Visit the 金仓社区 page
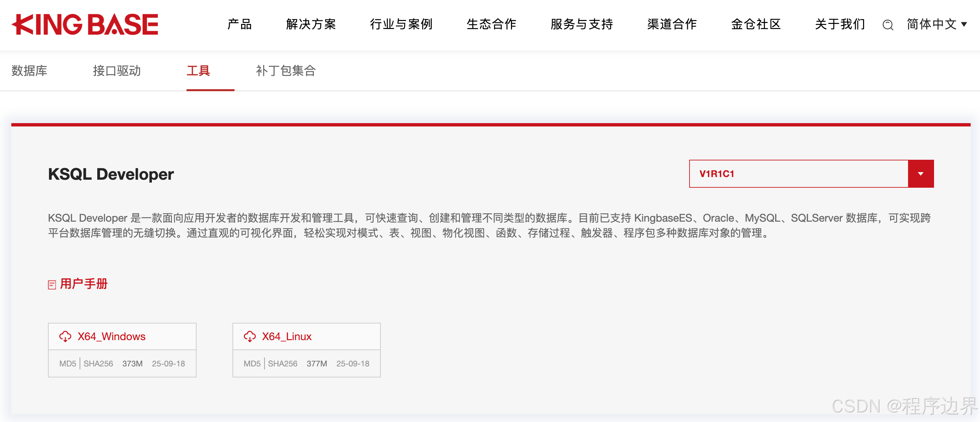Screen dimensions: 980x422 coord(755,24)
